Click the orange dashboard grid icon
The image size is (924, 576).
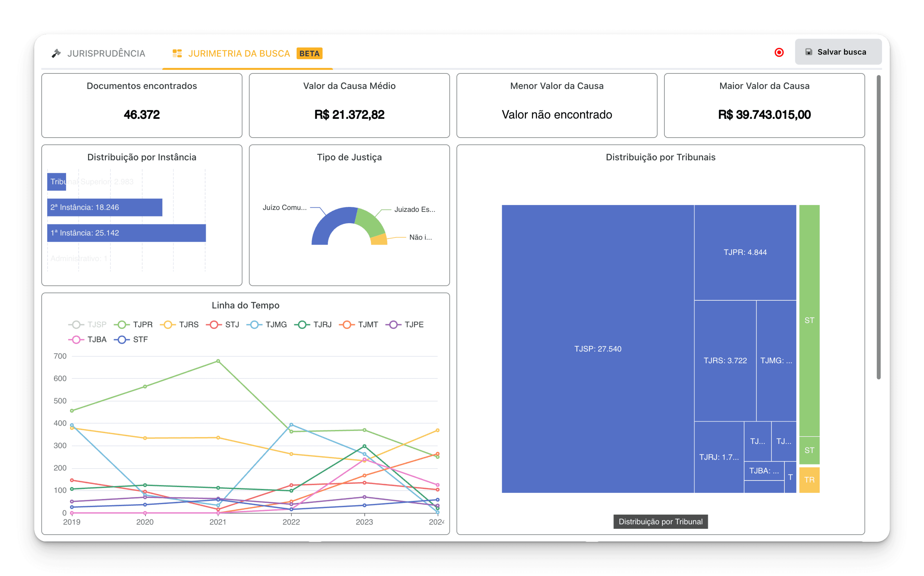tap(177, 53)
